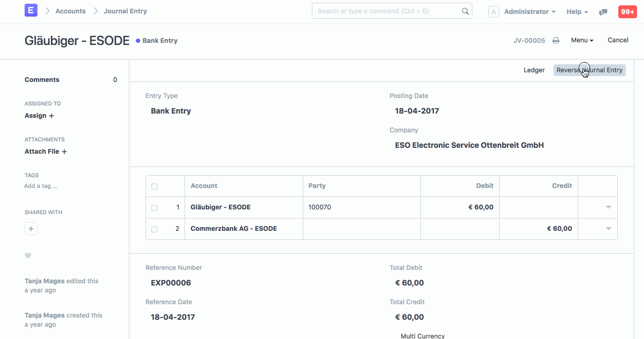Image resolution: width=644 pixels, height=339 pixels.
Task: Like this entry with the heart icon
Action: tap(28, 255)
